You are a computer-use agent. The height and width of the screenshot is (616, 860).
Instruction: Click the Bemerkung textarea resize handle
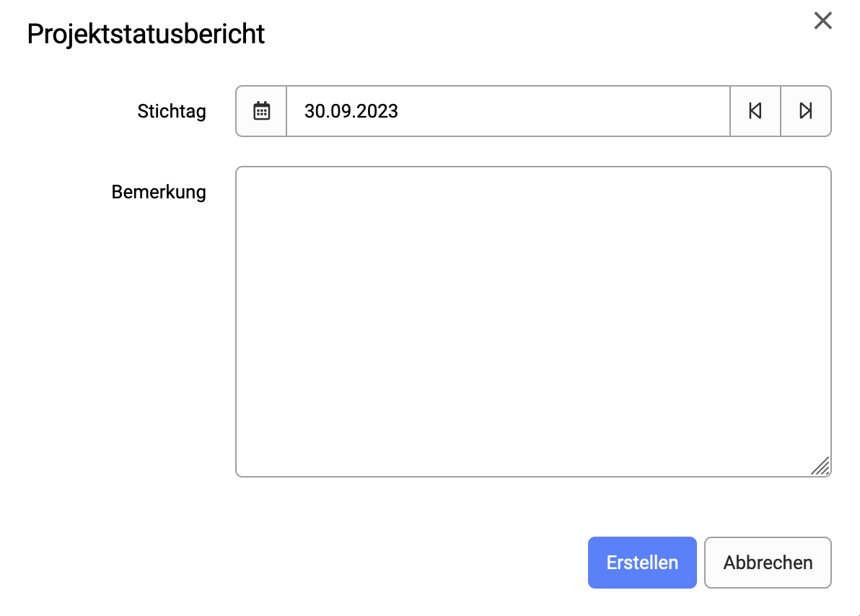tap(820, 466)
